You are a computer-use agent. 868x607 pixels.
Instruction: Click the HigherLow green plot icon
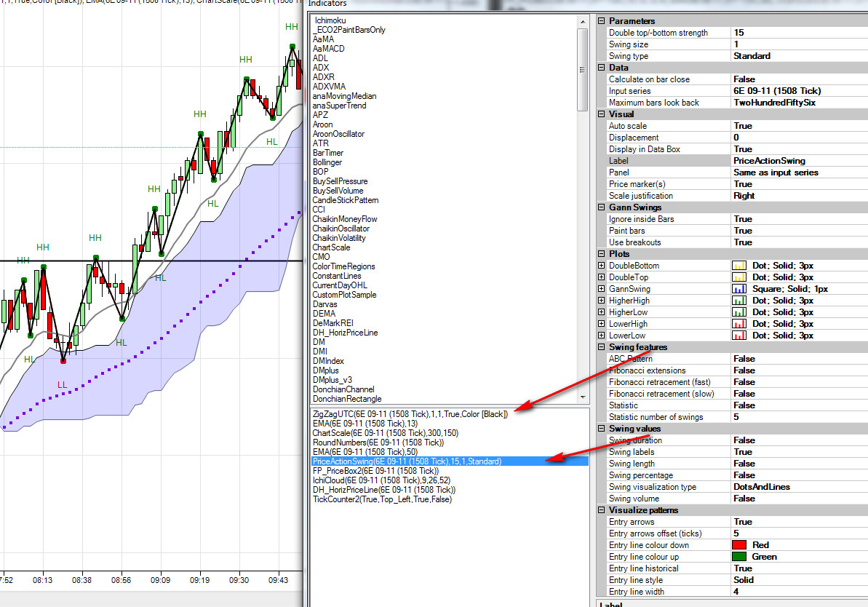point(739,312)
